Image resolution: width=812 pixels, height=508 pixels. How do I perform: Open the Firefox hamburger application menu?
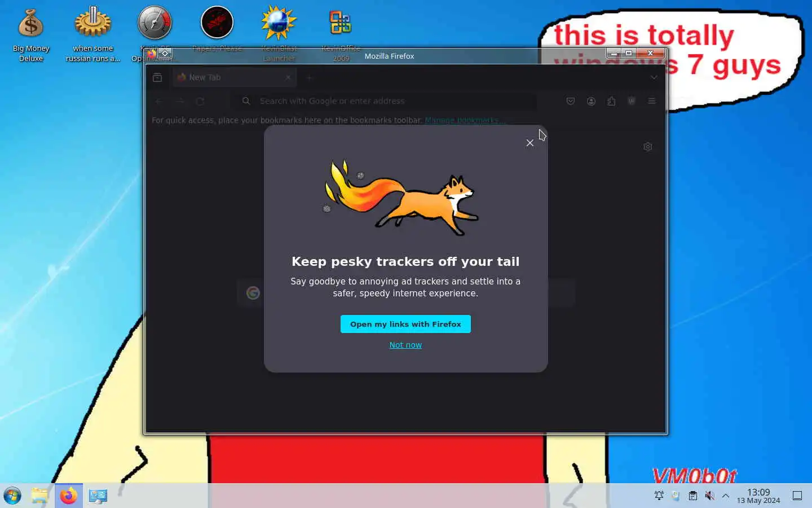click(652, 101)
